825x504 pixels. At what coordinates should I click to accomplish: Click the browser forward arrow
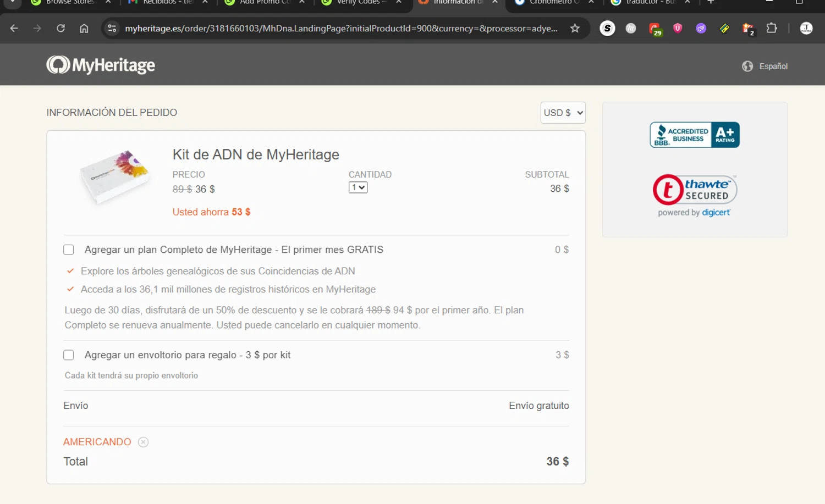pos(37,28)
